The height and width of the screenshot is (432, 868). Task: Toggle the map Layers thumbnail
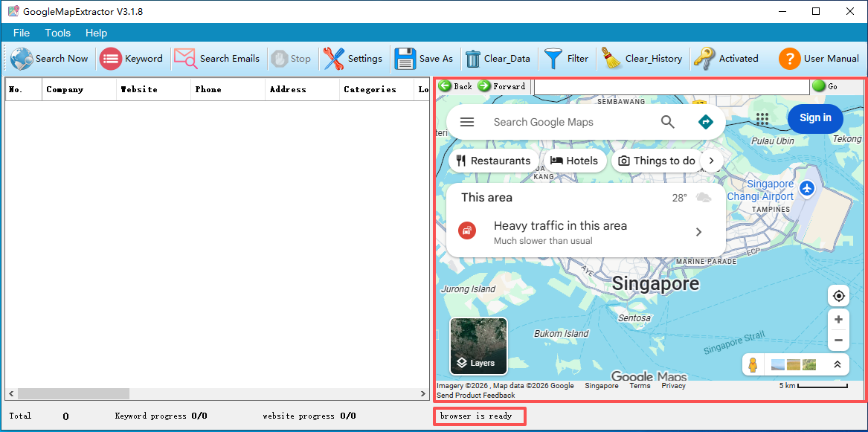click(x=478, y=346)
